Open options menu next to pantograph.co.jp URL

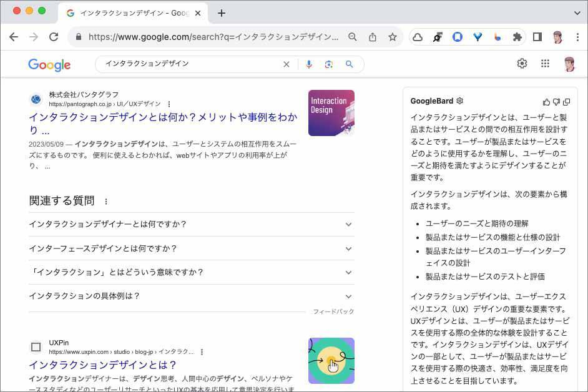coord(169,104)
